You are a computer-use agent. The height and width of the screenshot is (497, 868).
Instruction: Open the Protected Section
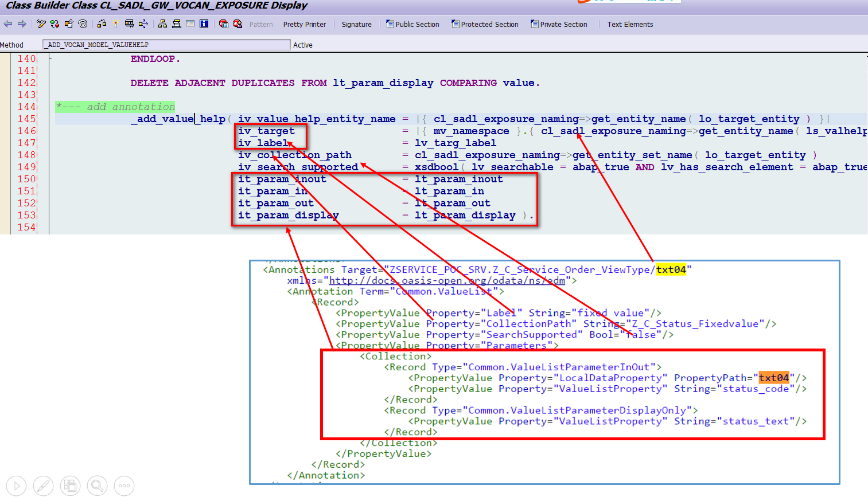485,24
